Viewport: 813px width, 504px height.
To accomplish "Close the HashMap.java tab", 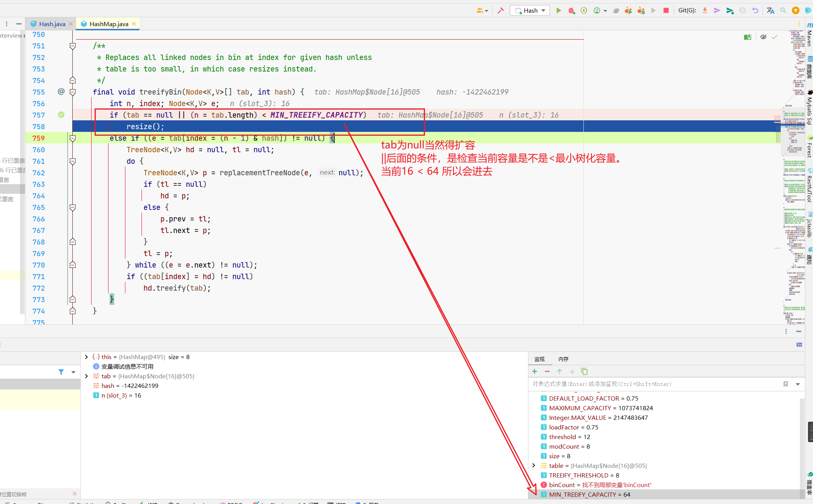I will [x=134, y=24].
